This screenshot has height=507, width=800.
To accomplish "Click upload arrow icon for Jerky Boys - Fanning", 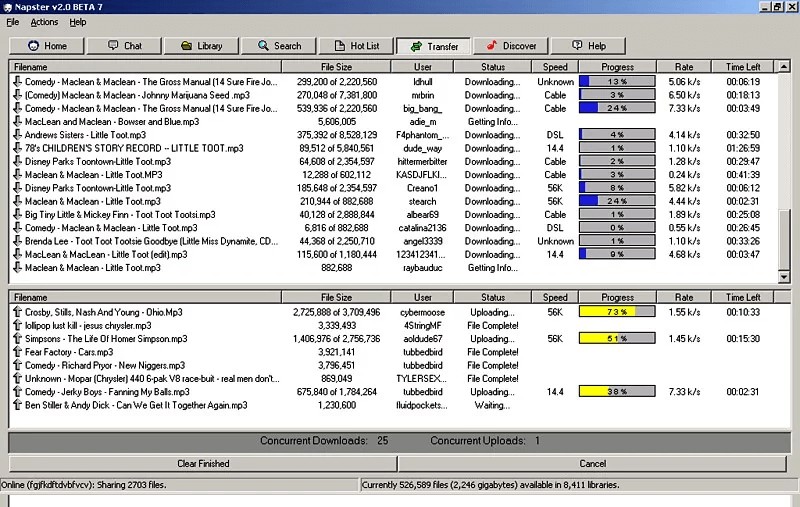I will 17,391.
